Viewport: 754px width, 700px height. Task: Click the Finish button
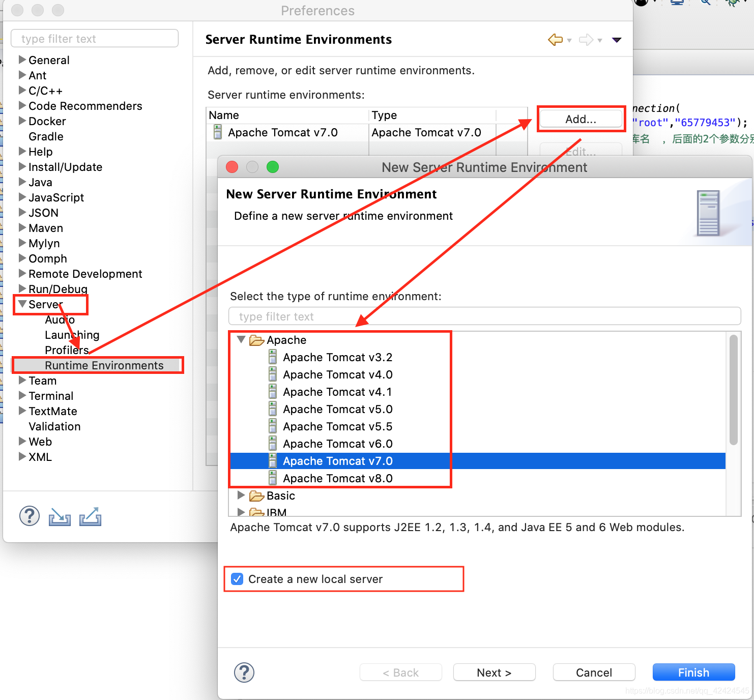coord(693,673)
